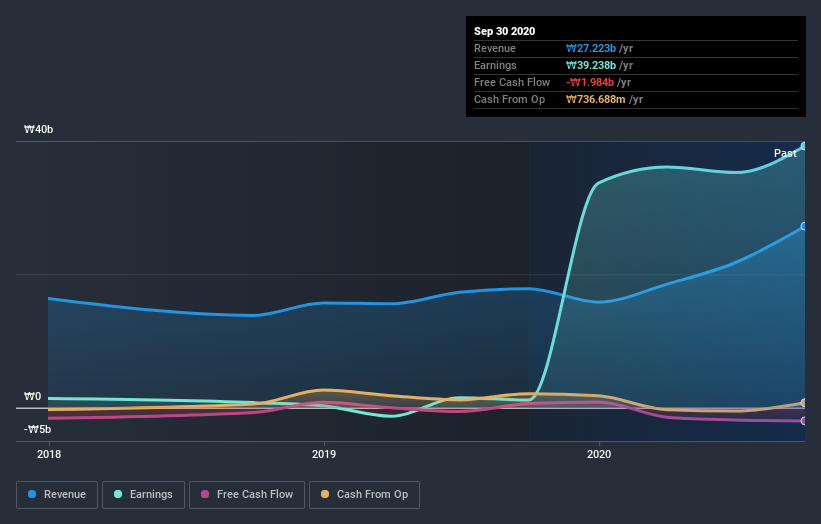The image size is (821, 524).
Task: Click the -₩1.984b Free Cash Flow value
Action: point(590,82)
